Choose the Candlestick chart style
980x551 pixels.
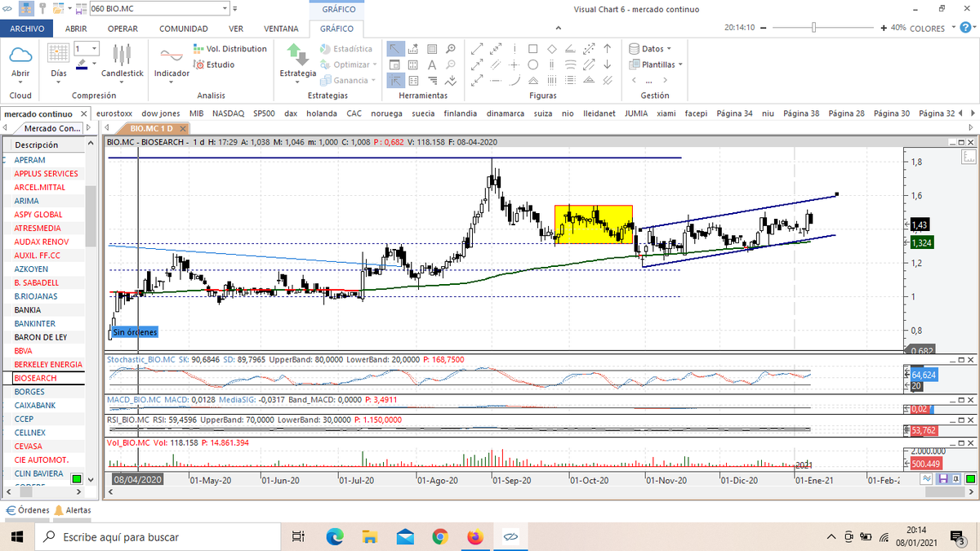click(122, 62)
